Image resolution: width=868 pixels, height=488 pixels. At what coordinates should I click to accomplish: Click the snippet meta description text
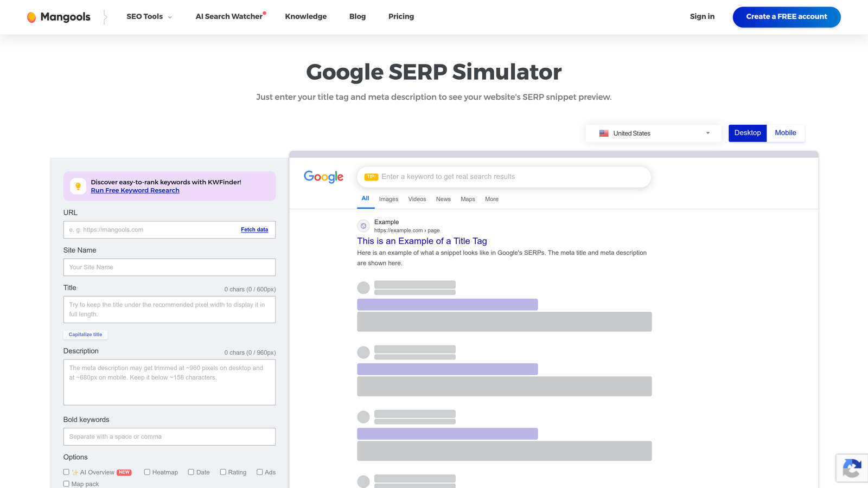[502, 258]
